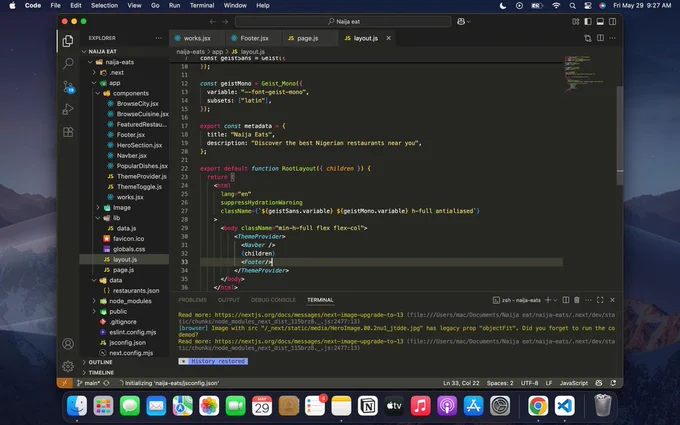The height and width of the screenshot is (425, 680).
Task: Split the terminal panel
Action: (x=566, y=300)
